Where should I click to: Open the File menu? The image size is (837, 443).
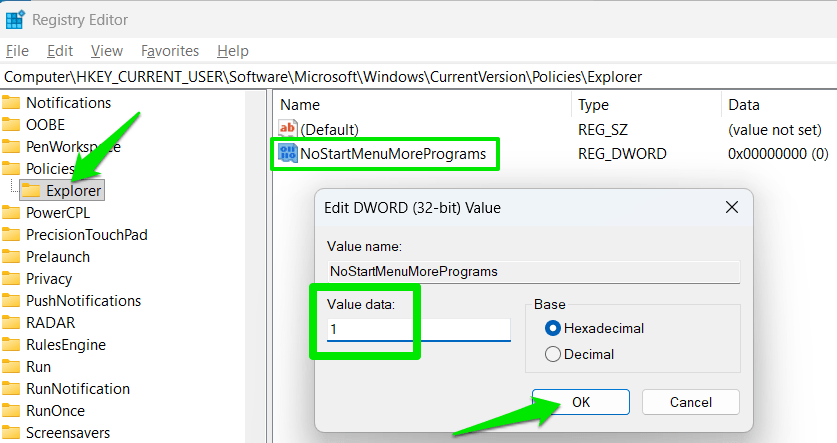[x=17, y=51]
